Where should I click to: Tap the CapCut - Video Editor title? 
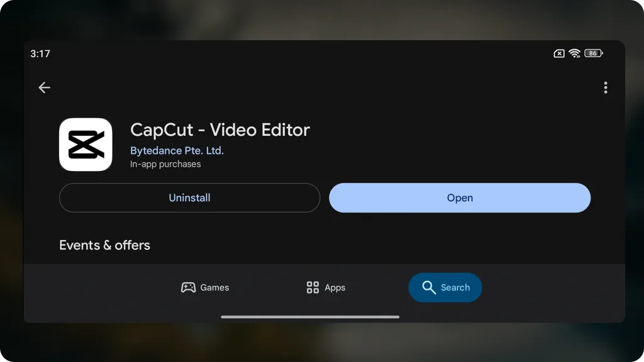(x=219, y=129)
